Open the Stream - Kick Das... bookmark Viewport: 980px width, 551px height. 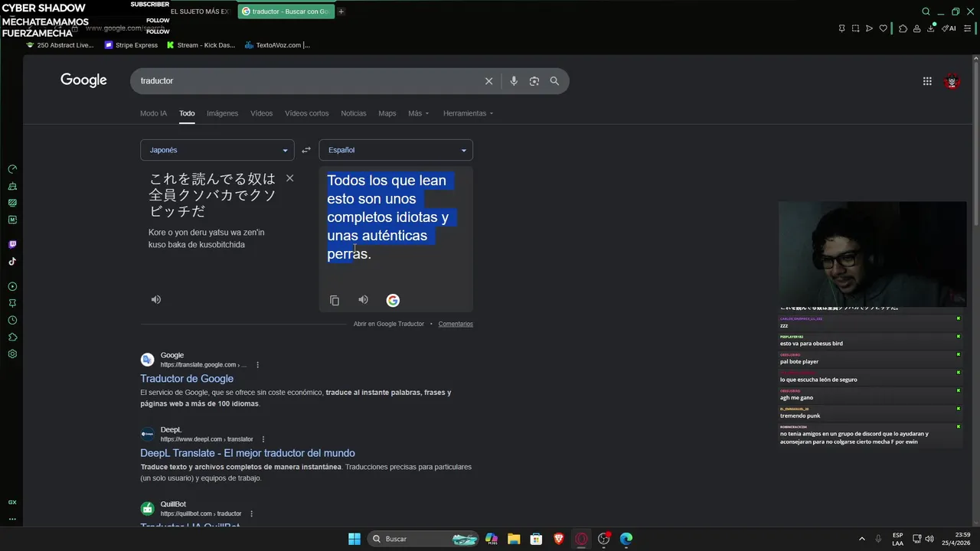click(201, 45)
